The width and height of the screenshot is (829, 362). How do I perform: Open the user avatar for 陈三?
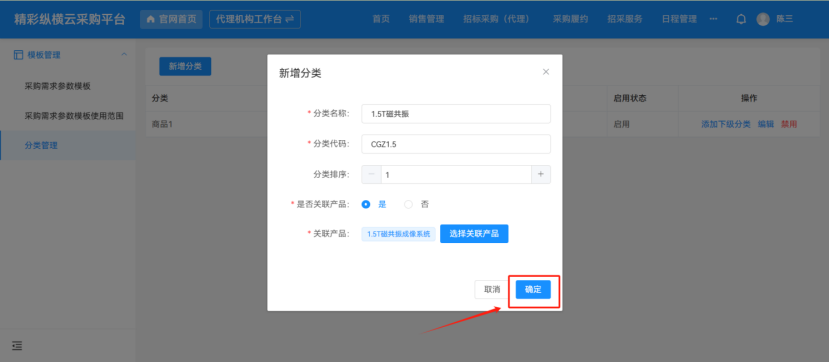pyautogui.click(x=763, y=20)
